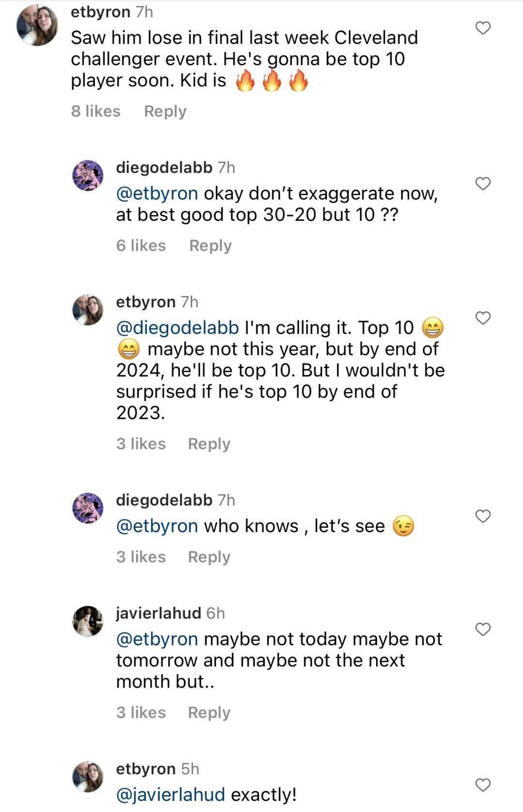This screenshot has width=523, height=812.
Task: View the 6 likes on diegodelabb's reply
Action: pyautogui.click(x=141, y=245)
